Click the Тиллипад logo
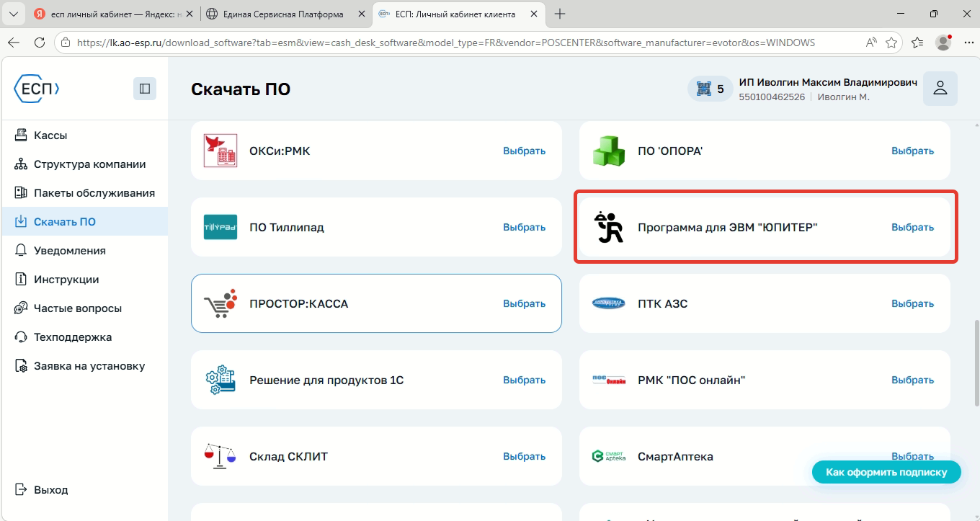Image resolution: width=980 pixels, height=521 pixels. tap(220, 227)
